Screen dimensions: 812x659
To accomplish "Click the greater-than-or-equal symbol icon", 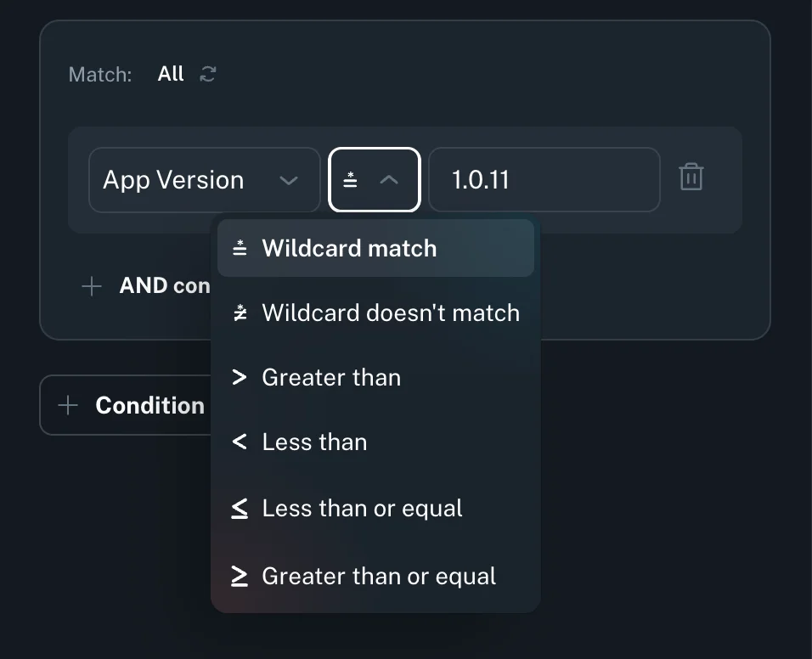I will click(x=240, y=577).
